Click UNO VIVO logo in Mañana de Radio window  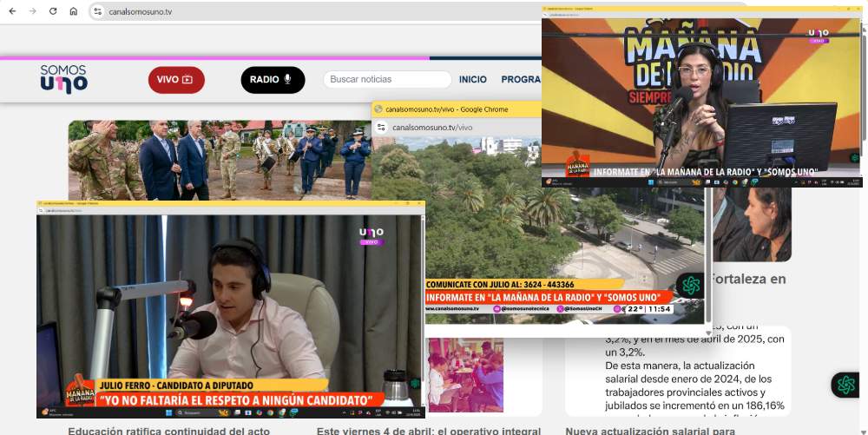[819, 36]
